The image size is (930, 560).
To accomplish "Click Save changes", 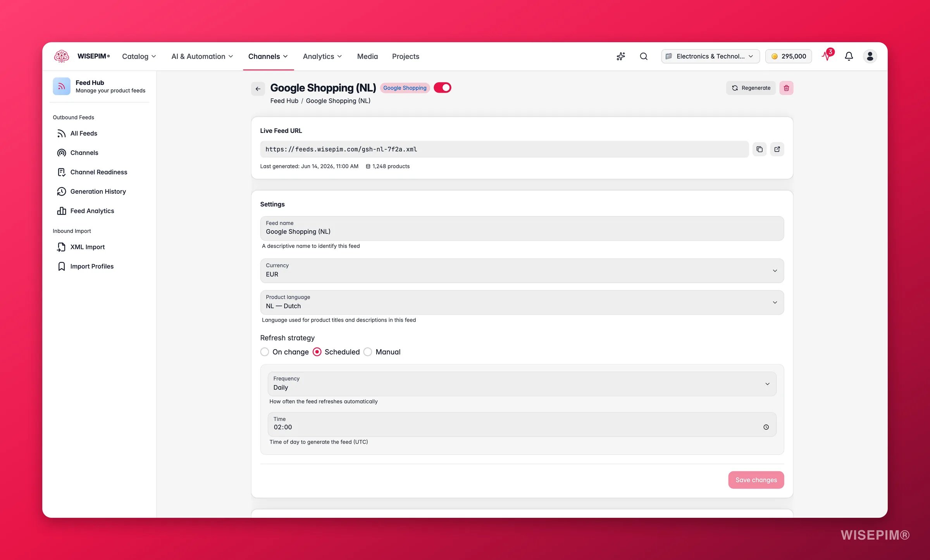I will [x=756, y=480].
